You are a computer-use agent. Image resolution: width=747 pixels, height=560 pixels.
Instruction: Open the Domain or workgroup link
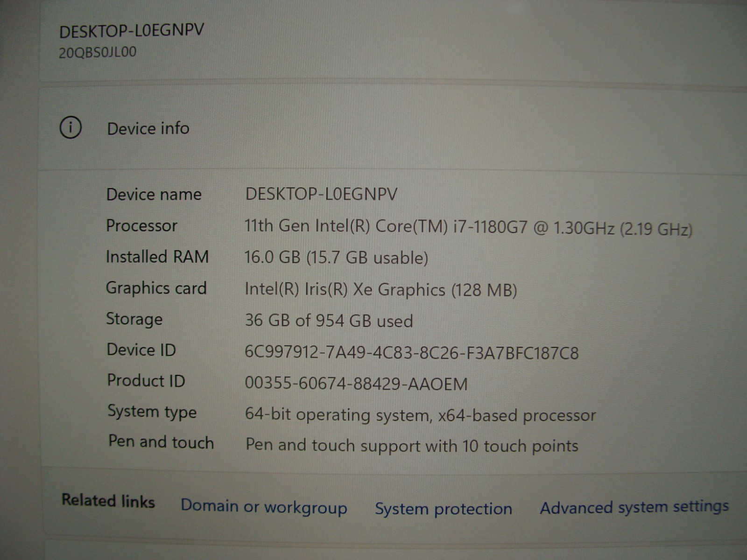(264, 507)
